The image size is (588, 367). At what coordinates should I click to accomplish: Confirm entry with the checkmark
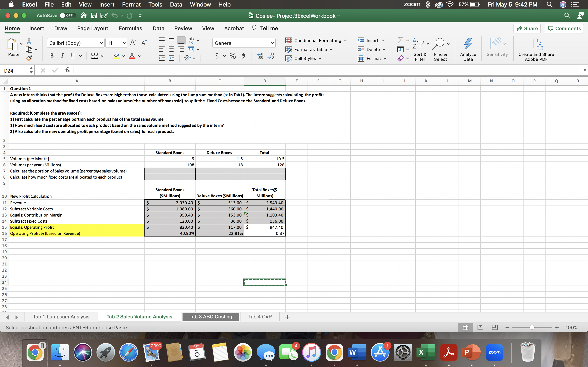(x=55, y=70)
